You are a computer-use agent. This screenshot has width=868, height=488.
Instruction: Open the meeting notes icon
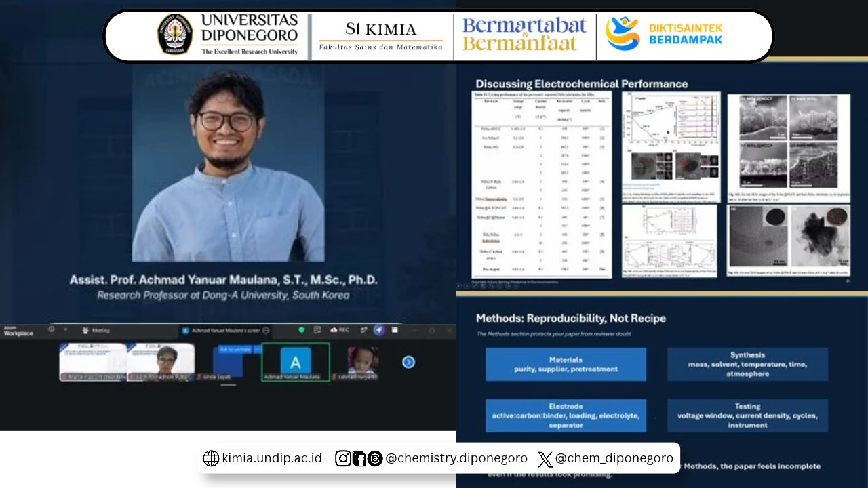coord(317,330)
